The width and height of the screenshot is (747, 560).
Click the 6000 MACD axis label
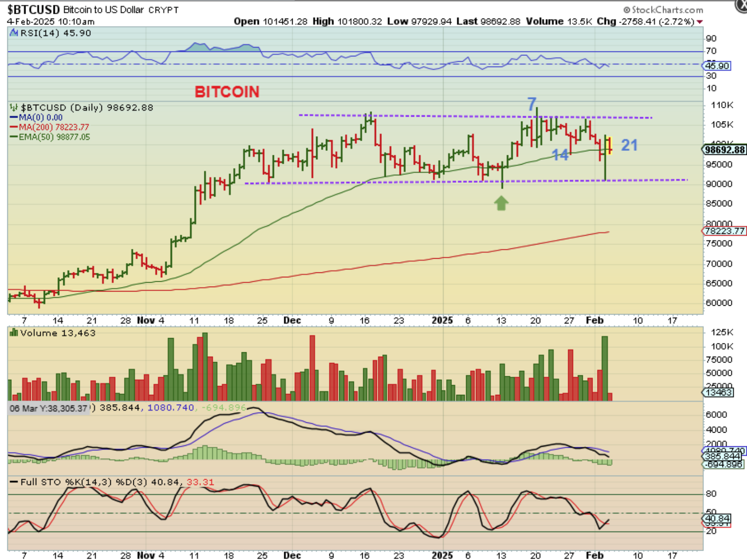(716, 414)
